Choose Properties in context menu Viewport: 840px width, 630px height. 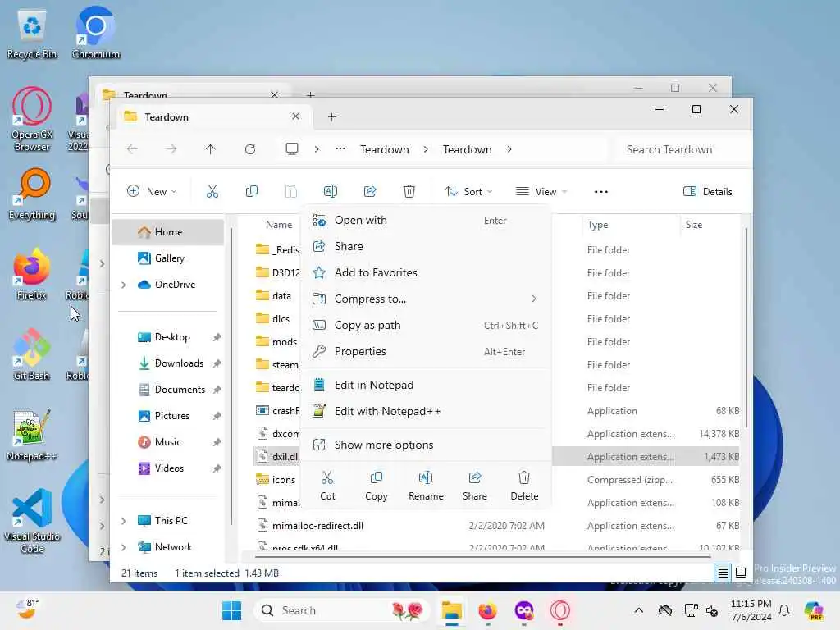(x=426, y=351)
